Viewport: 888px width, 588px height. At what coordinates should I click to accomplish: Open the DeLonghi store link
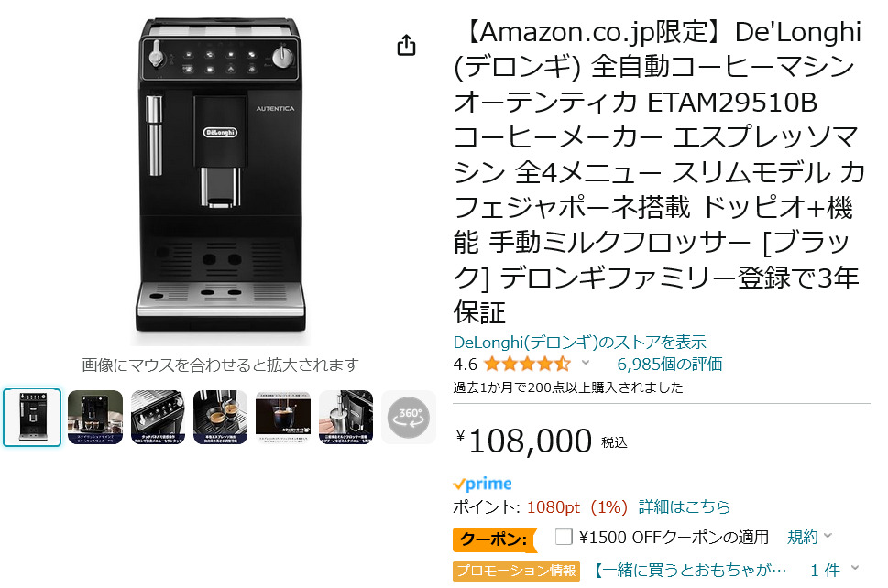579,342
